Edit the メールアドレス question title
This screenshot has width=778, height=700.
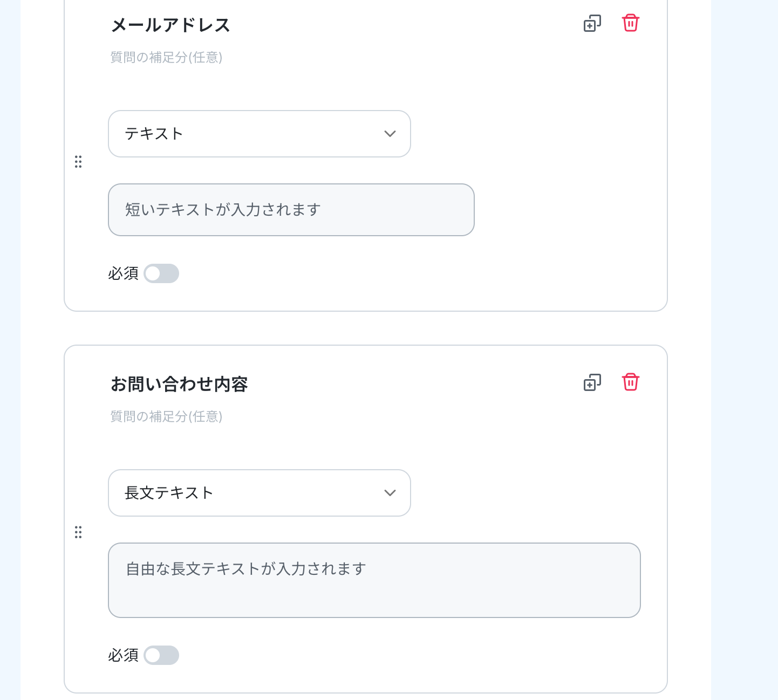[170, 25]
